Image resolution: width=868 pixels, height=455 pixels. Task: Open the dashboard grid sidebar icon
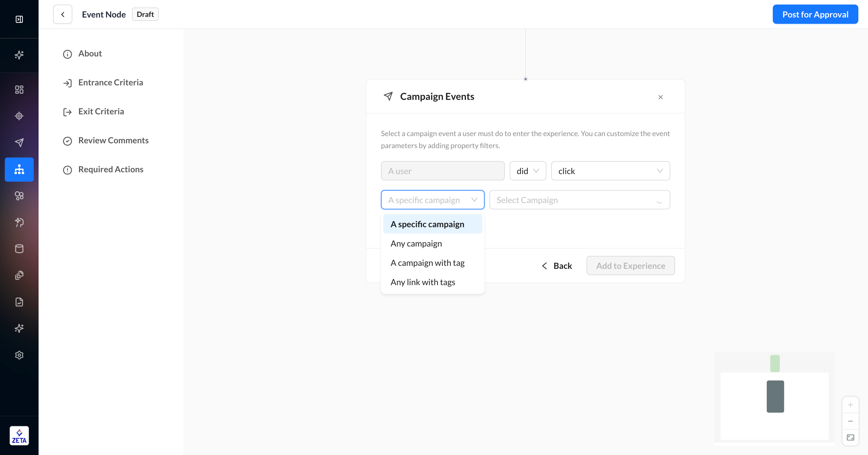19,89
